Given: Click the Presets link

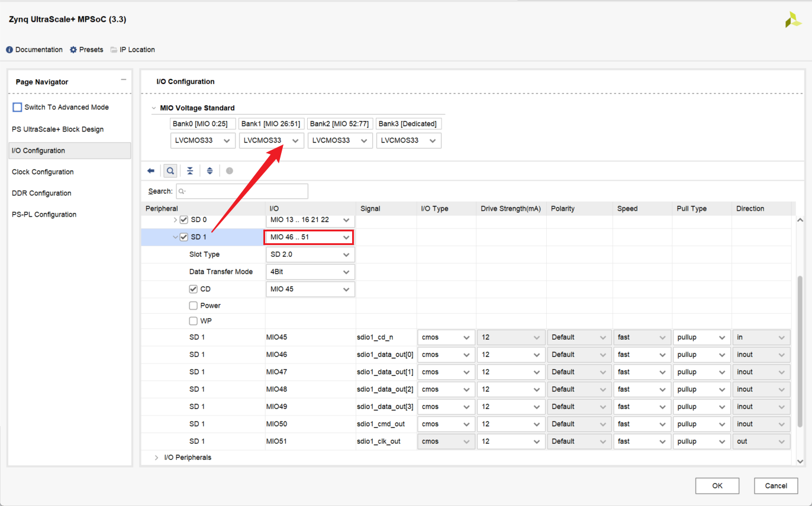Looking at the screenshot, I should [91, 50].
